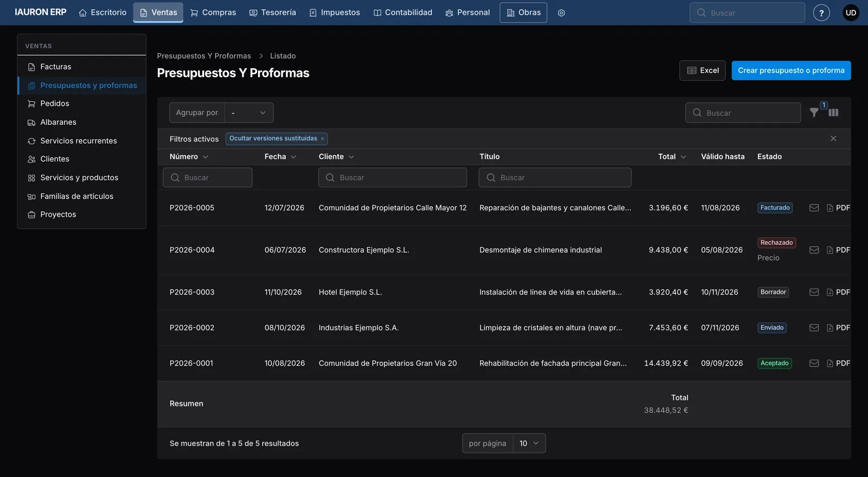This screenshot has height=477, width=868.
Task: Click Crear presupuesto o proforma button
Action: coord(791,71)
